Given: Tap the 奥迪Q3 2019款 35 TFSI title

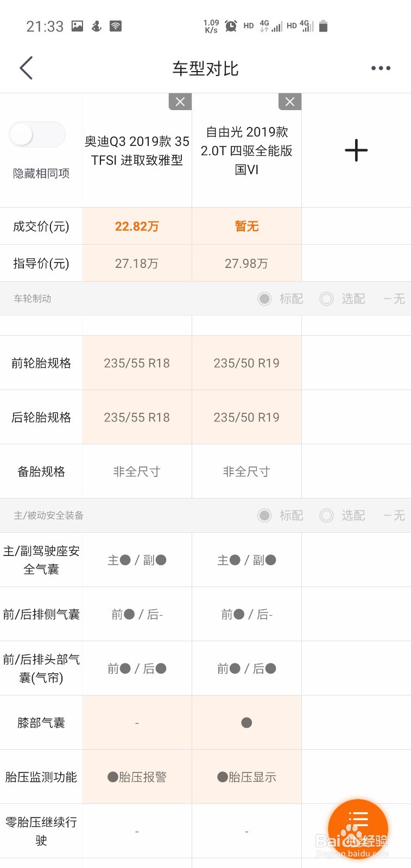Looking at the screenshot, I should click(137, 151).
